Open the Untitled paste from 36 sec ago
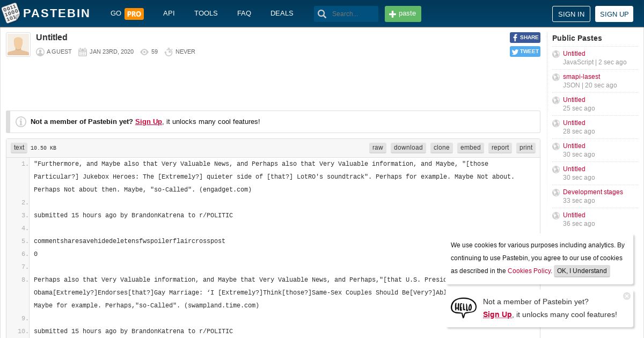The image size is (644, 338). click(574, 215)
